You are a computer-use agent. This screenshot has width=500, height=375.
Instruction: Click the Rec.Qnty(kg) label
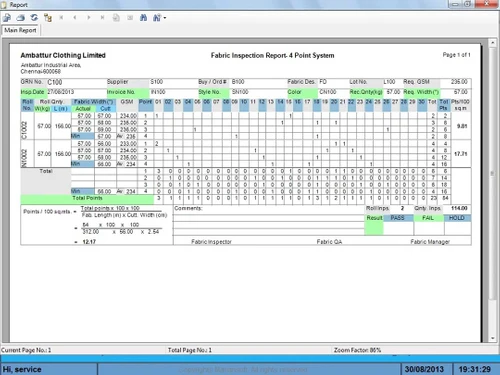366,92
